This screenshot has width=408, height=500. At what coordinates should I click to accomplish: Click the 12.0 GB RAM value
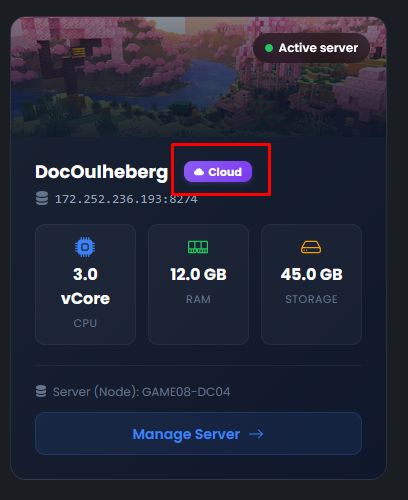(198, 275)
